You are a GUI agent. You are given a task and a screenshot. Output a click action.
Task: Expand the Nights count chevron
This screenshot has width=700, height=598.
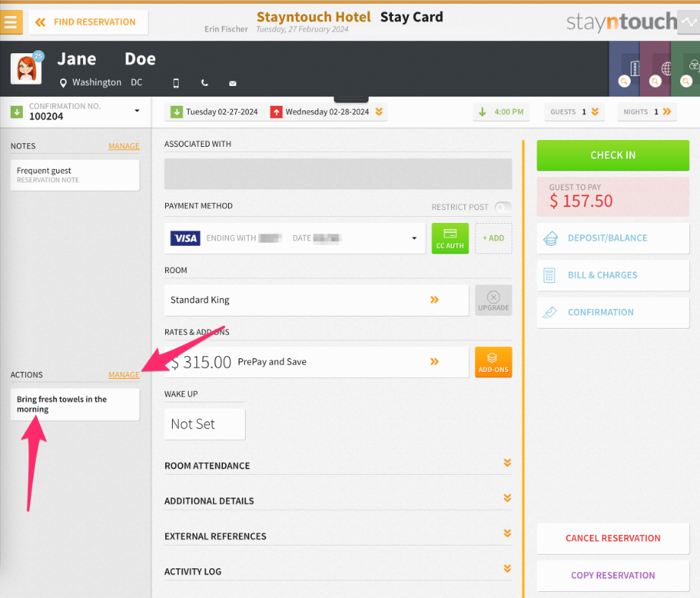coord(667,112)
